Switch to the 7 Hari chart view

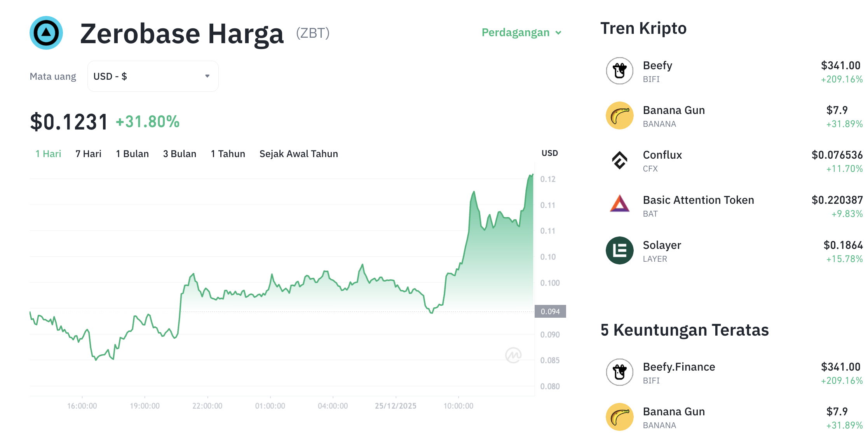[88, 154]
